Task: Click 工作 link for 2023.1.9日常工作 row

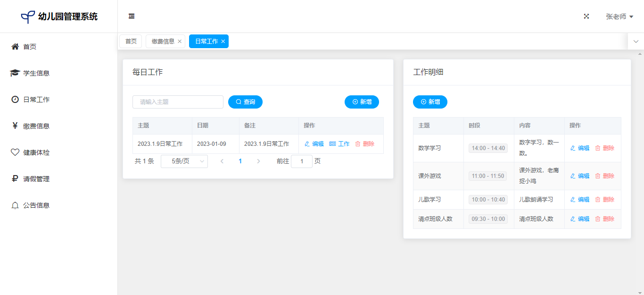Action: click(x=339, y=144)
